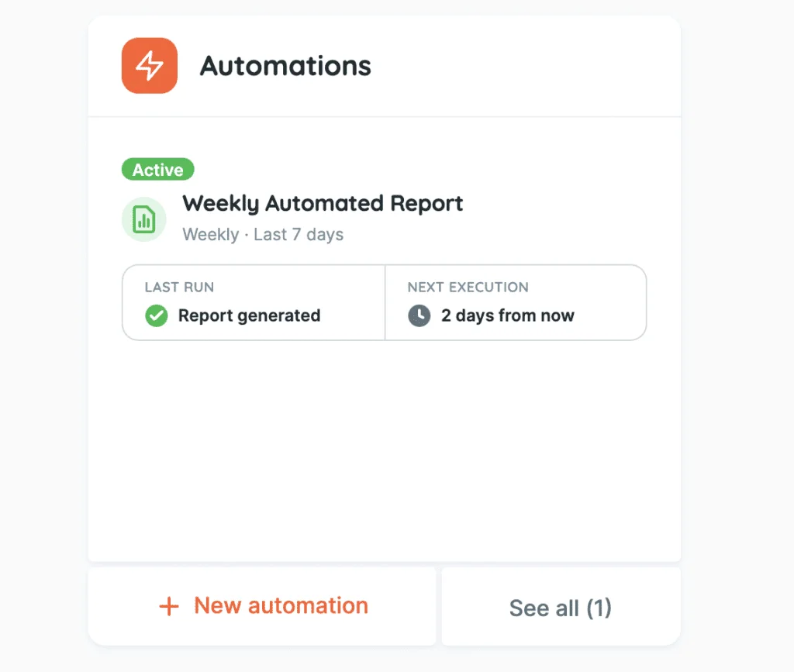The image size is (794, 672).
Task: Click the "Weekly" frequency text
Action: point(210,234)
